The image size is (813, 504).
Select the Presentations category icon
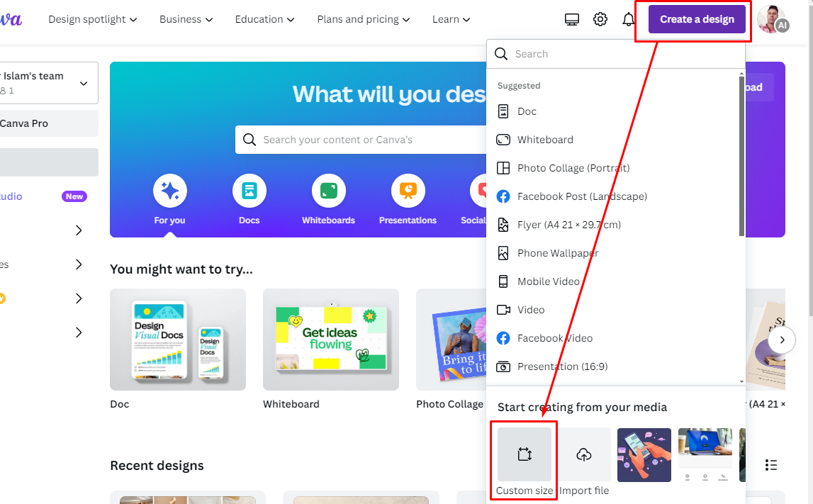click(408, 191)
